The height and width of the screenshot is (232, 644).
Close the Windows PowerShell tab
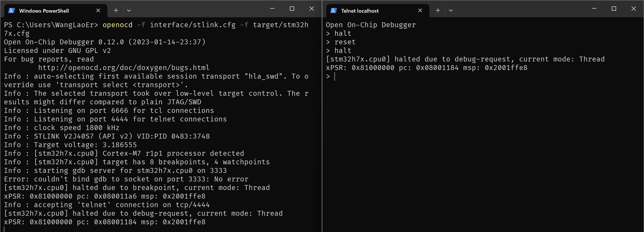click(x=98, y=10)
